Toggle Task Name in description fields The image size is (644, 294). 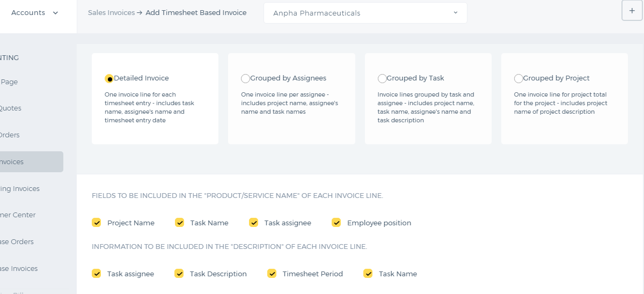(x=368, y=274)
